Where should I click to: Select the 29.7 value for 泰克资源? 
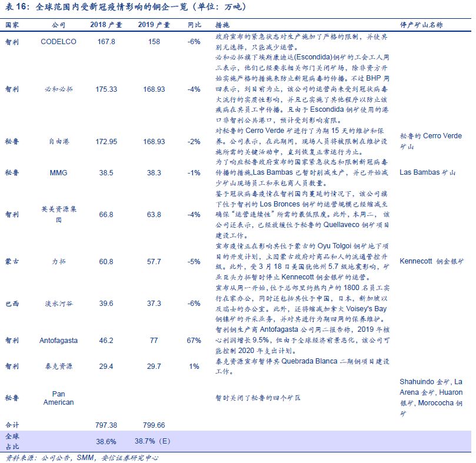click(154, 367)
